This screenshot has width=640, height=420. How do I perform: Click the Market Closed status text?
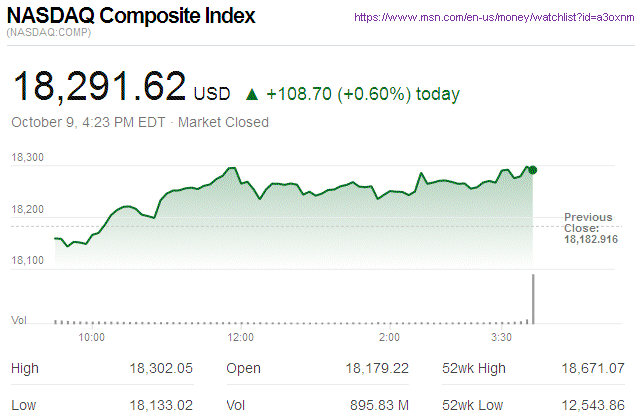[x=224, y=123]
